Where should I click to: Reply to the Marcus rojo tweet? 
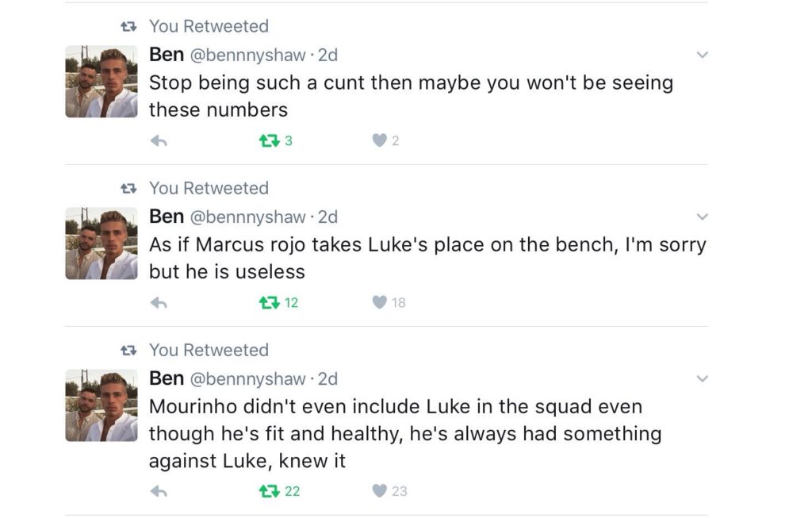pyautogui.click(x=159, y=302)
